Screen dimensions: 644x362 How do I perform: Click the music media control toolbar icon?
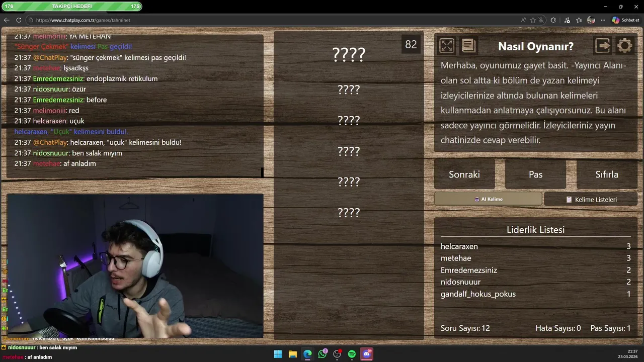[568, 20]
